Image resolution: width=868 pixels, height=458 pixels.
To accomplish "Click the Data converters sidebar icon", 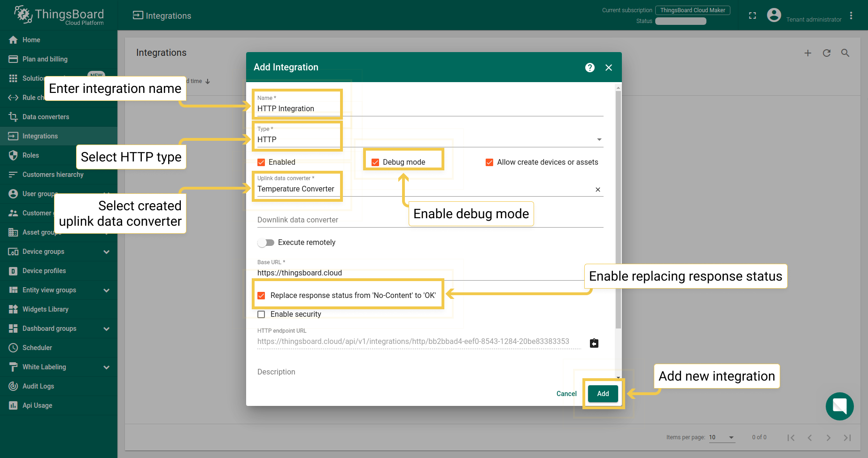I will [x=13, y=117].
